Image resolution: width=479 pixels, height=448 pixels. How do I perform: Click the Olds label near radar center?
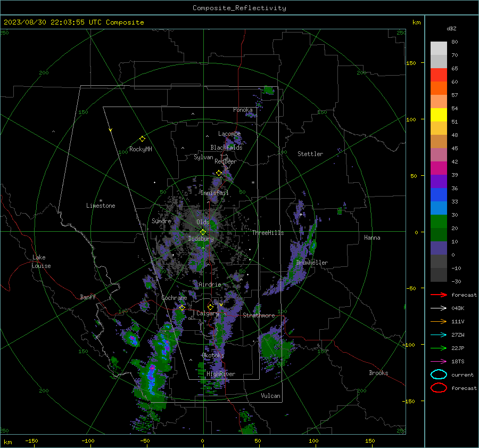(203, 222)
